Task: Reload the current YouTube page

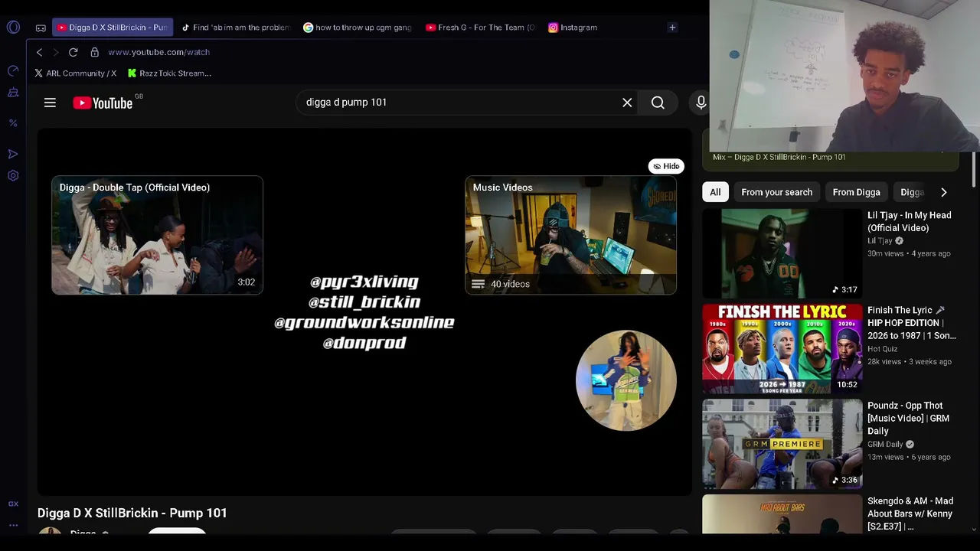Action: pyautogui.click(x=73, y=52)
